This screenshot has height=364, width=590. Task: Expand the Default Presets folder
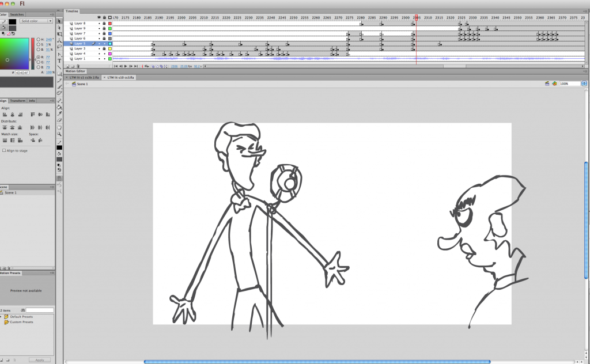tap(2, 317)
